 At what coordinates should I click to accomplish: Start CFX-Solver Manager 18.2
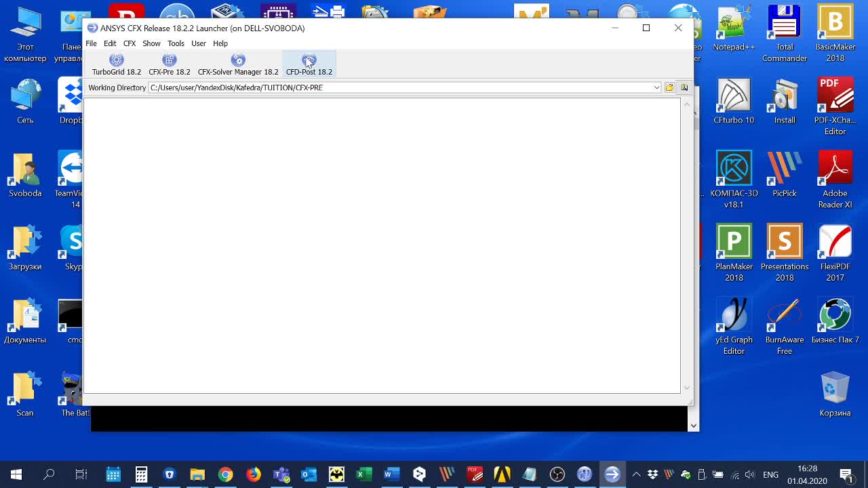pyautogui.click(x=238, y=65)
